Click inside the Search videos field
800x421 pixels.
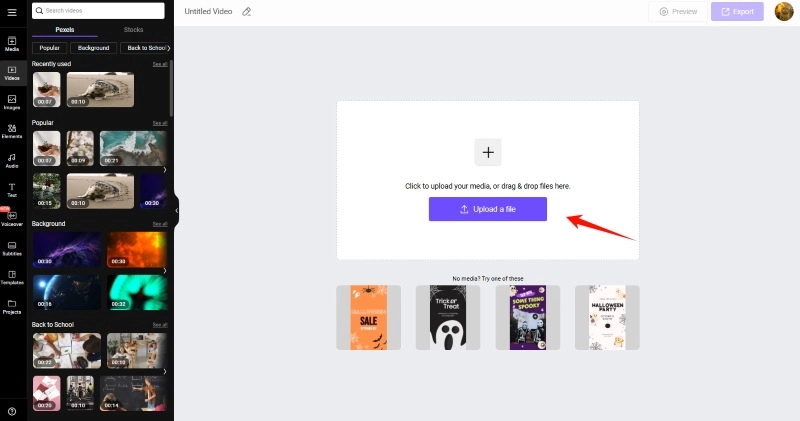click(x=98, y=11)
